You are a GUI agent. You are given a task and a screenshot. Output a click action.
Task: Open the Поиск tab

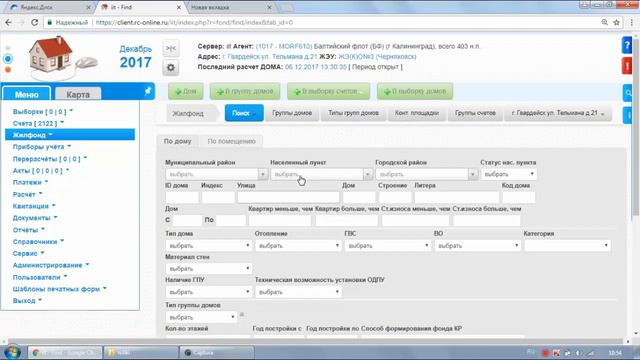click(x=244, y=113)
